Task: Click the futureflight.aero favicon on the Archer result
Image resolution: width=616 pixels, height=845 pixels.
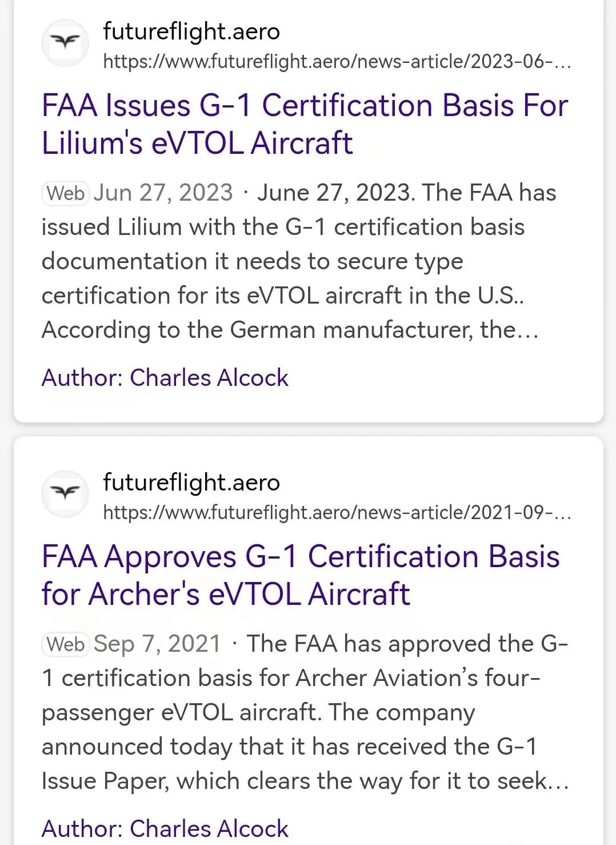Action: (x=65, y=493)
